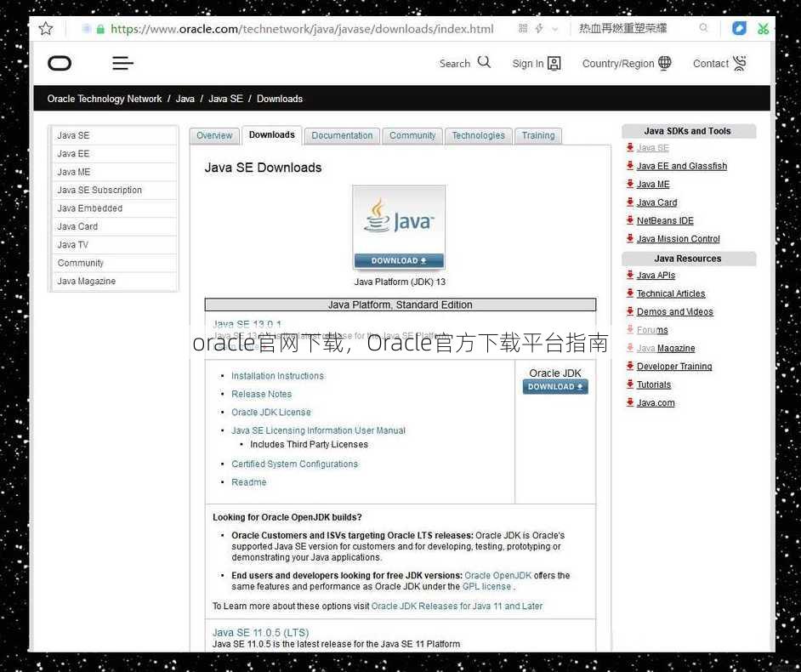Image resolution: width=801 pixels, height=672 pixels.
Task: Click the Oracle OpenJDK link
Action: pyautogui.click(x=498, y=575)
